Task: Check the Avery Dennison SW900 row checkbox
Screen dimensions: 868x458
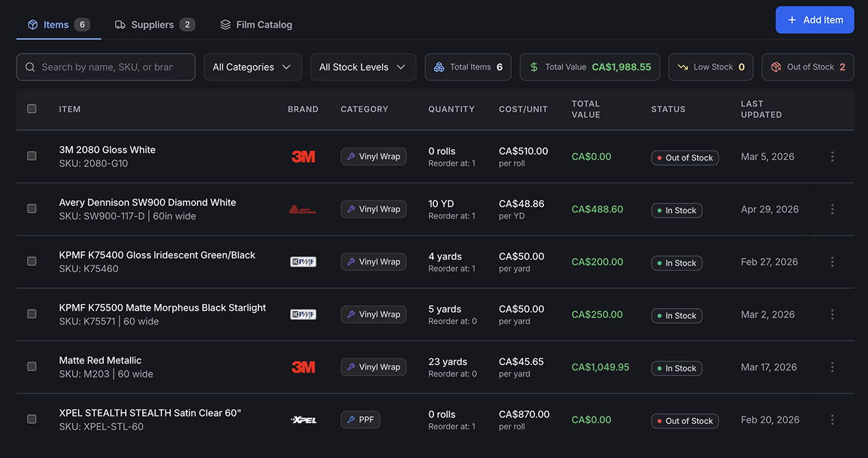Action: (x=31, y=208)
